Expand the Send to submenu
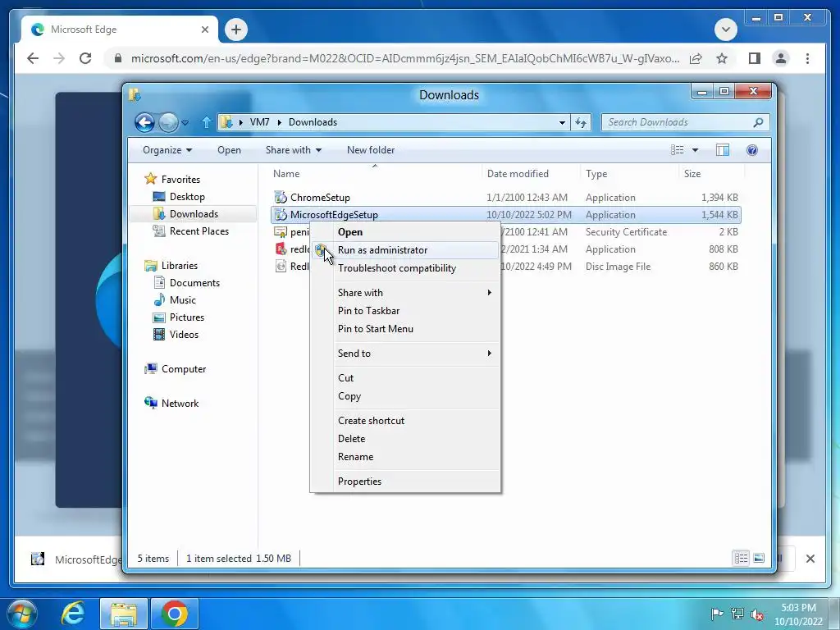Image resolution: width=840 pixels, height=630 pixels. [405, 354]
